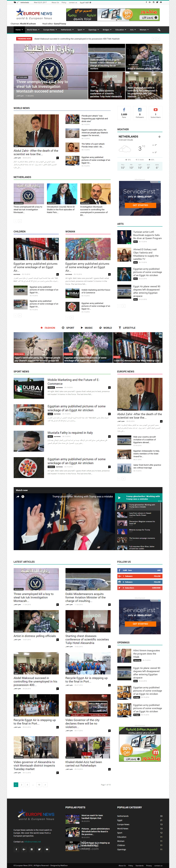The image size is (176, 868).
Task: Open 'Qatar fined Dutch after practice' article
Action: pos(147,466)
